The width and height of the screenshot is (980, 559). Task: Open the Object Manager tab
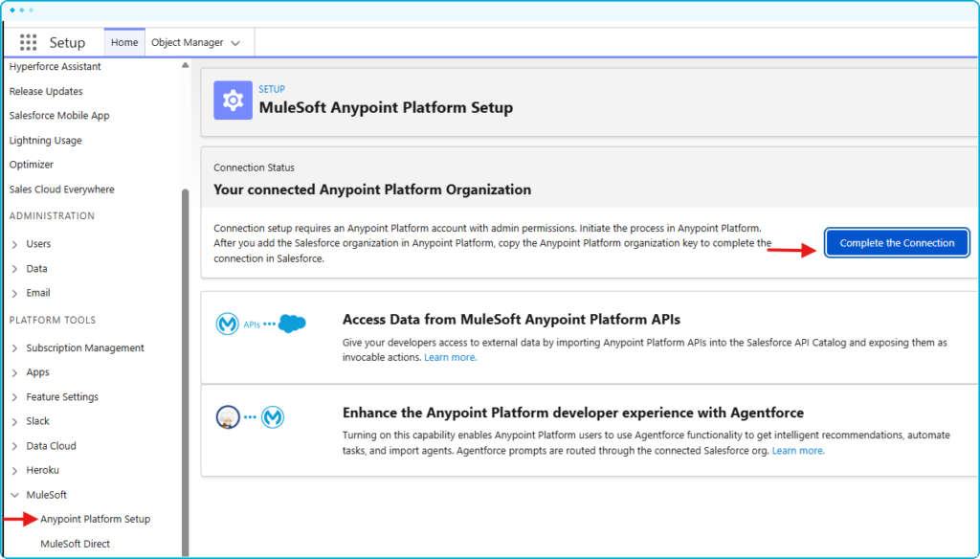[x=187, y=42]
